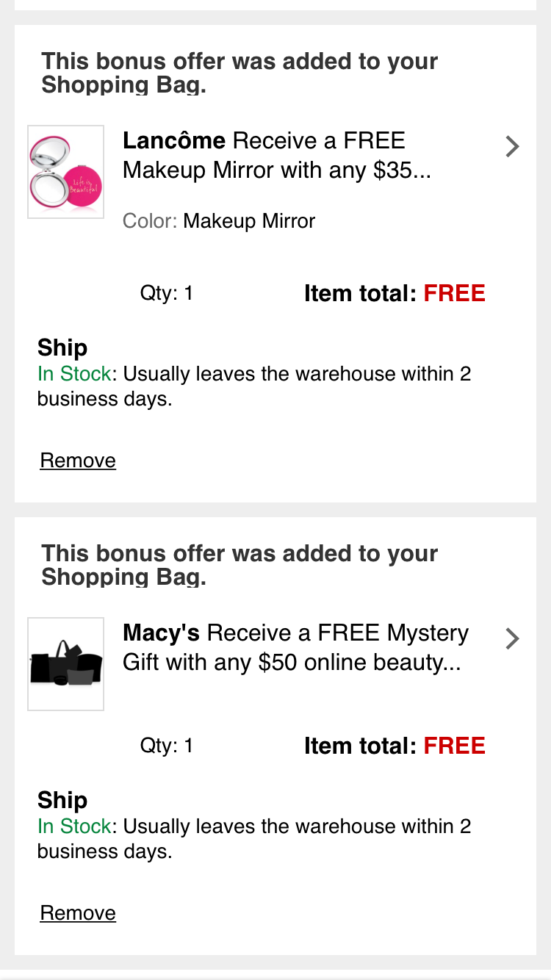Open the Macy's FREE Mystery Gift offer title
Viewport: 551px width, 980px height.
pos(295,648)
